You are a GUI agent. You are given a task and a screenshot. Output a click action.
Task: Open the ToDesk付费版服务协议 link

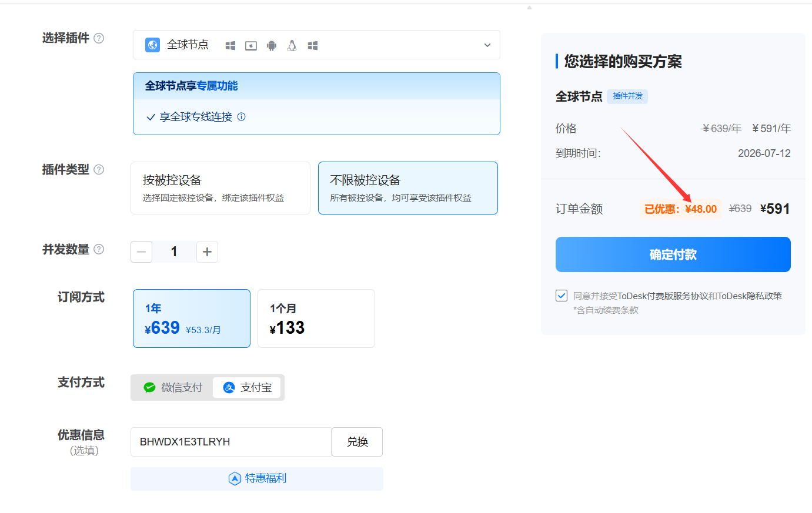click(663, 296)
